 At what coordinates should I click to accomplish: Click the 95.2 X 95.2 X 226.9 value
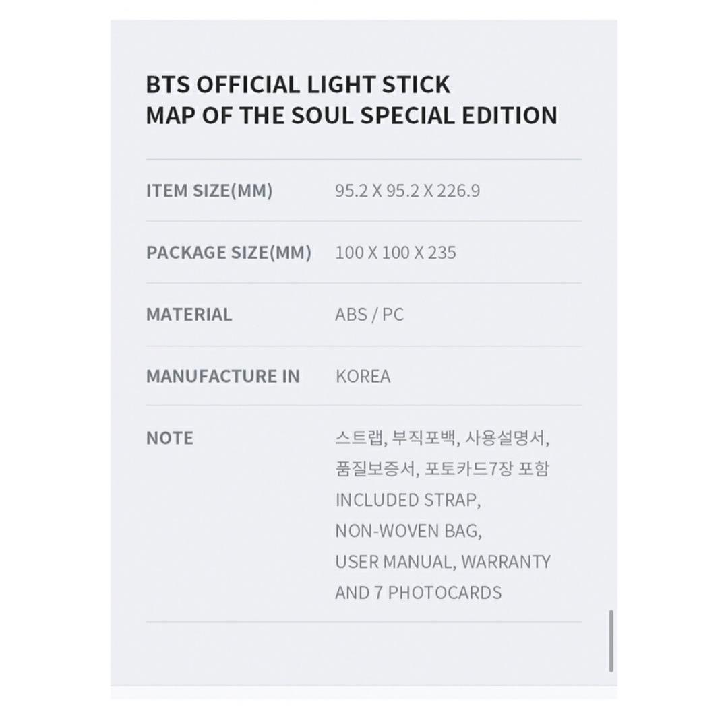tap(407, 191)
